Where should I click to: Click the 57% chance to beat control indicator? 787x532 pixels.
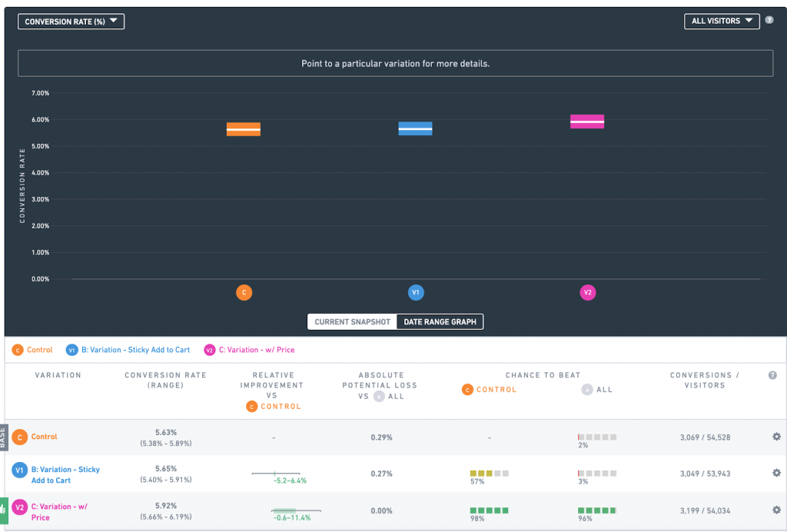click(x=490, y=474)
